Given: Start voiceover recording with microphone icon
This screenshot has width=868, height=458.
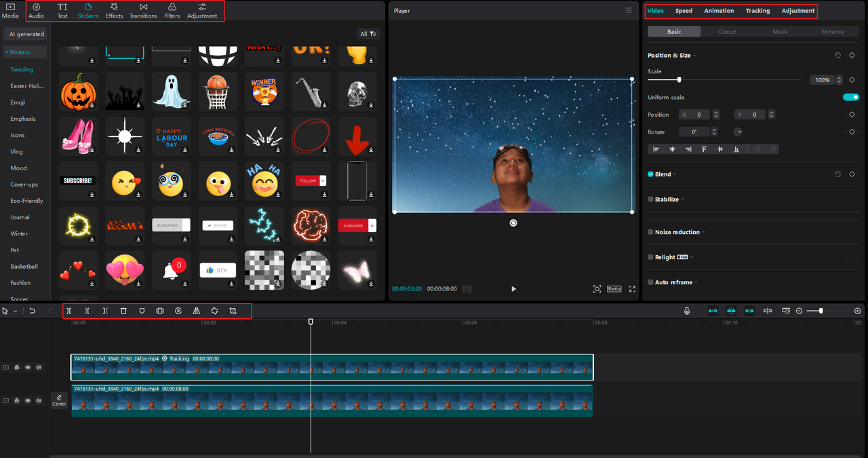Looking at the screenshot, I should coord(687,311).
